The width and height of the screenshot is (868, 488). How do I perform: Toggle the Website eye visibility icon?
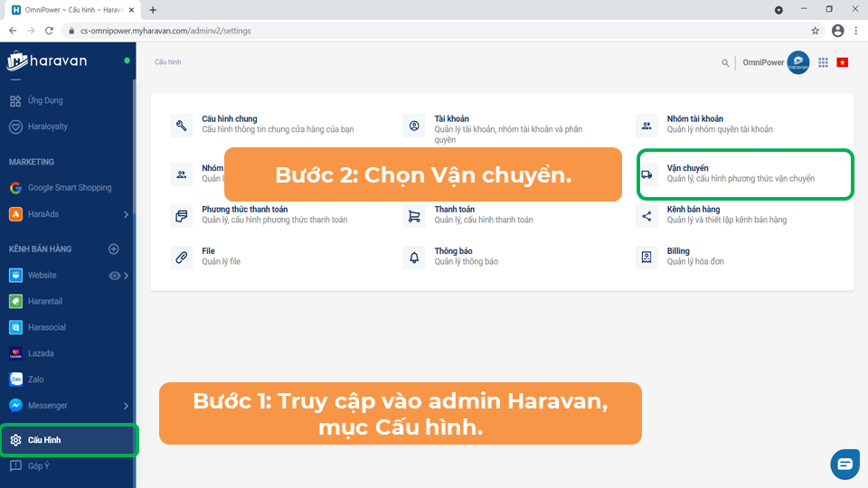[115, 276]
